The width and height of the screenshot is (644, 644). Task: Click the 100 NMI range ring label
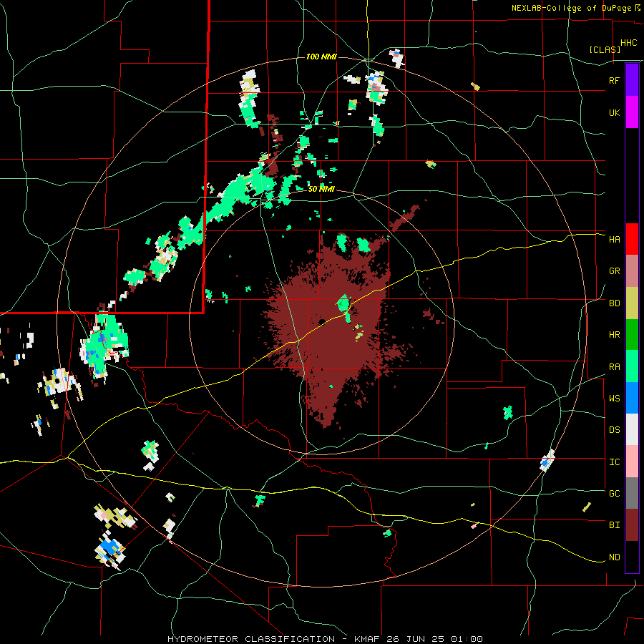tap(321, 57)
